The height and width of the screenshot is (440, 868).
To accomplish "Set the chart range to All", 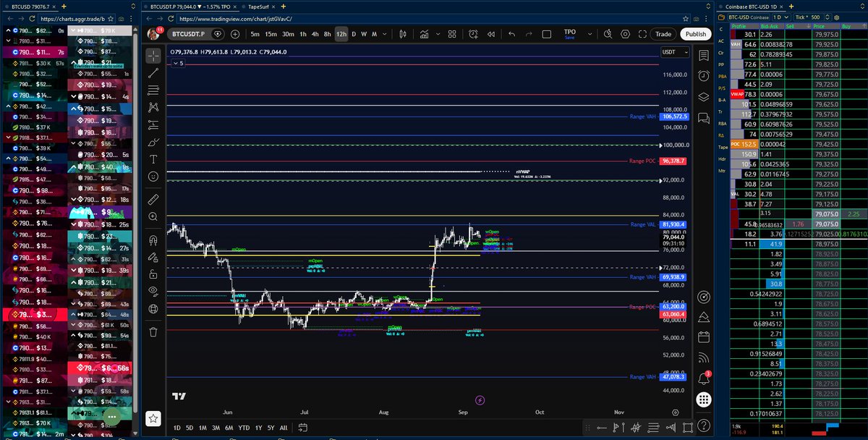I will tap(283, 428).
